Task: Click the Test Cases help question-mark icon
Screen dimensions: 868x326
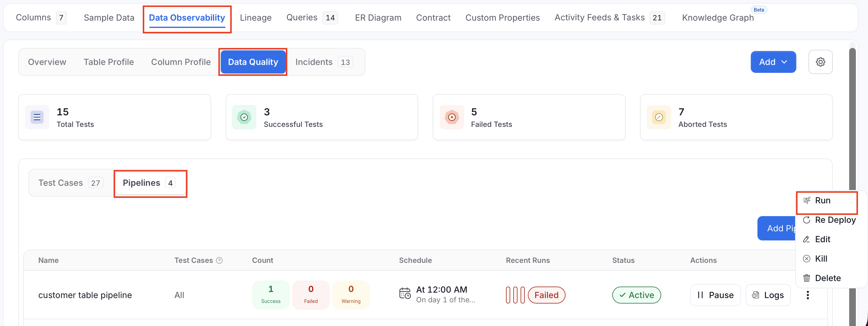Action: [219, 260]
